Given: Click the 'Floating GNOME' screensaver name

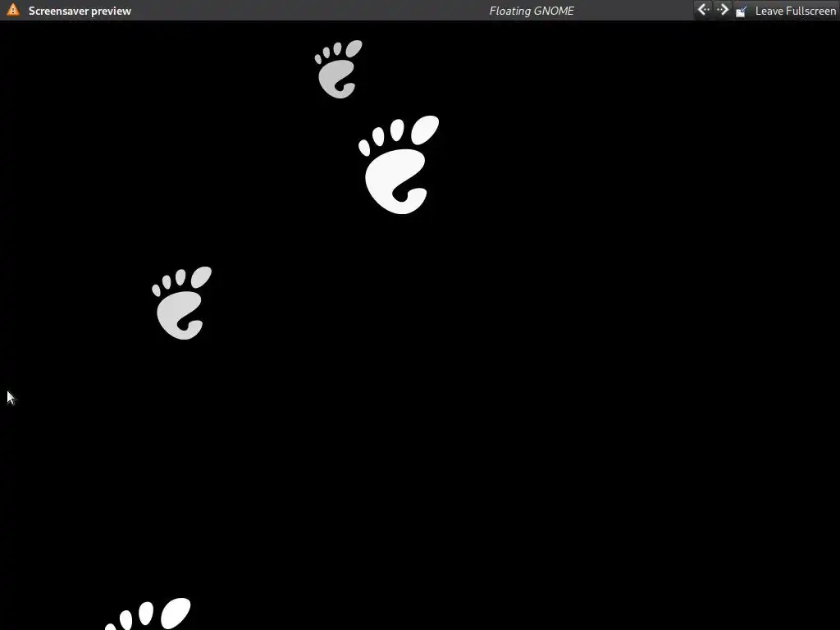Looking at the screenshot, I should pyautogui.click(x=532, y=11).
